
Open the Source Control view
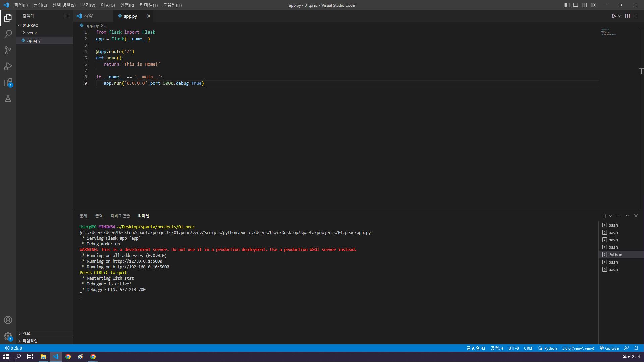[8, 50]
